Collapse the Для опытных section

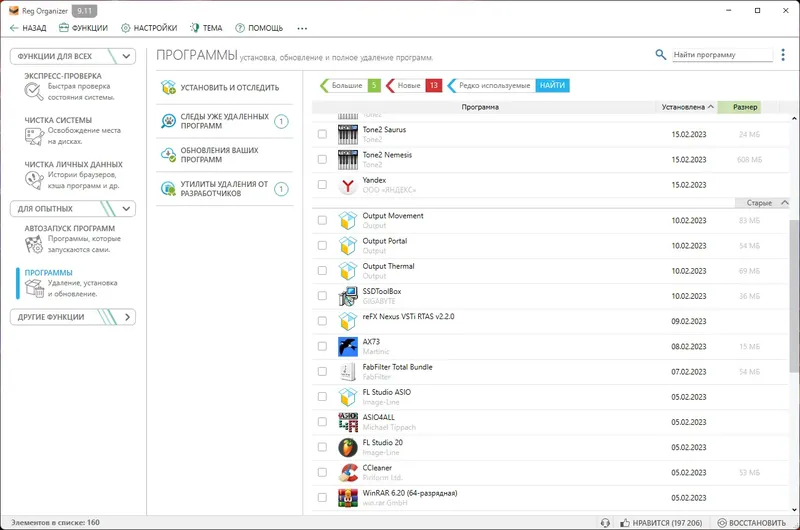coord(127,209)
